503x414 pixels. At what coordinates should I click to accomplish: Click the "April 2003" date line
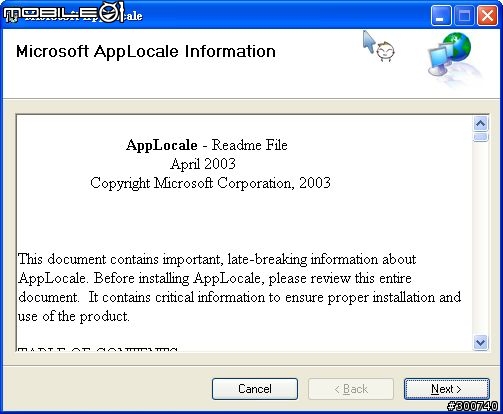[203, 164]
